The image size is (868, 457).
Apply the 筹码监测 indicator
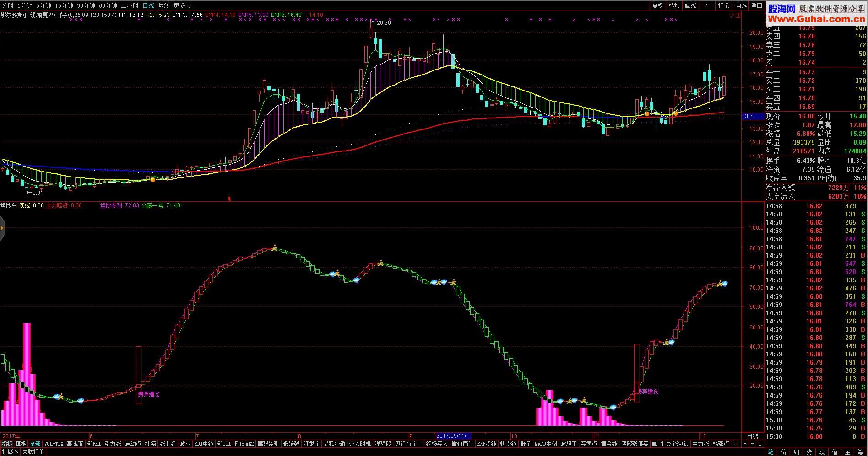268,444
